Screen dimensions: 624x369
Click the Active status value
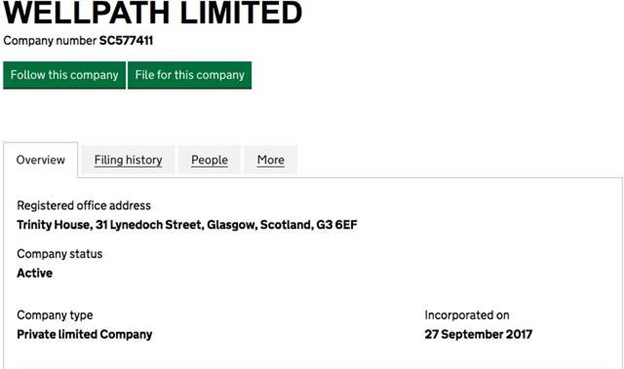[35, 273]
